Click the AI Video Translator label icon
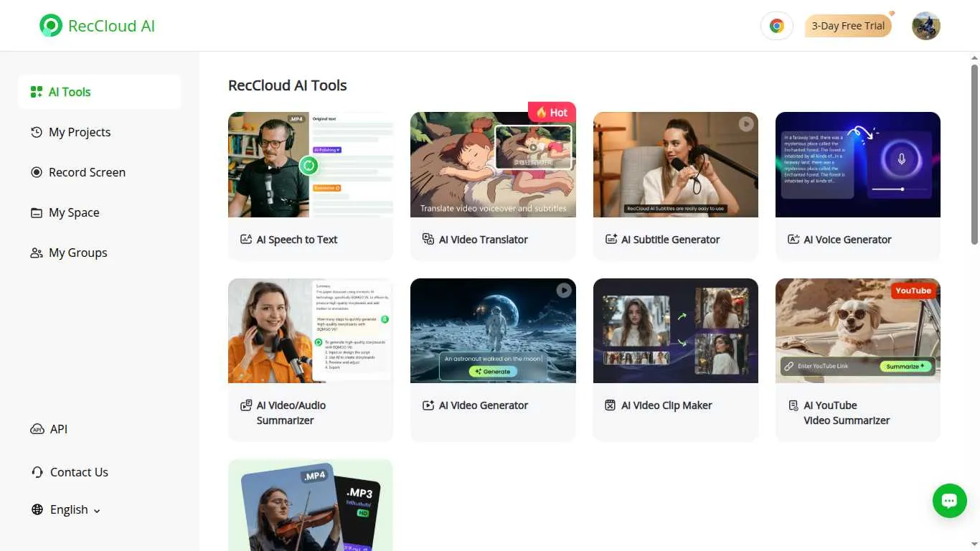The image size is (980, 551). 428,240
